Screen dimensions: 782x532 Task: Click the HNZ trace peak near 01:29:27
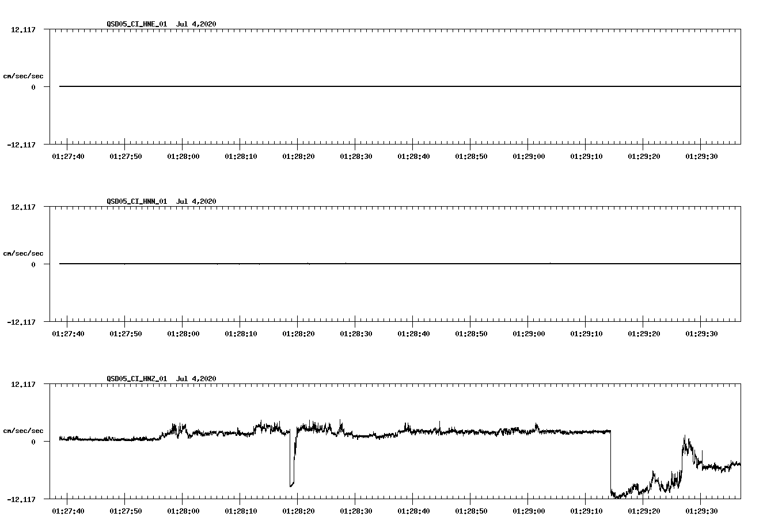(685, 439)
